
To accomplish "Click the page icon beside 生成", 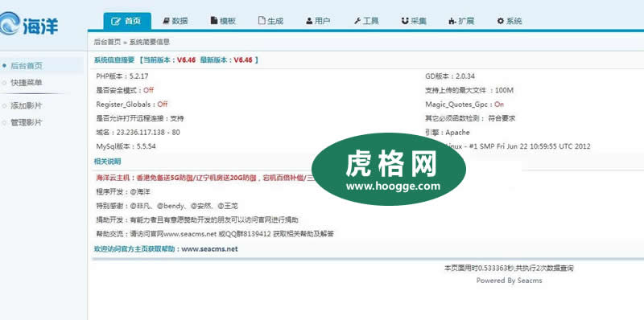I will [x=262, y=21].
